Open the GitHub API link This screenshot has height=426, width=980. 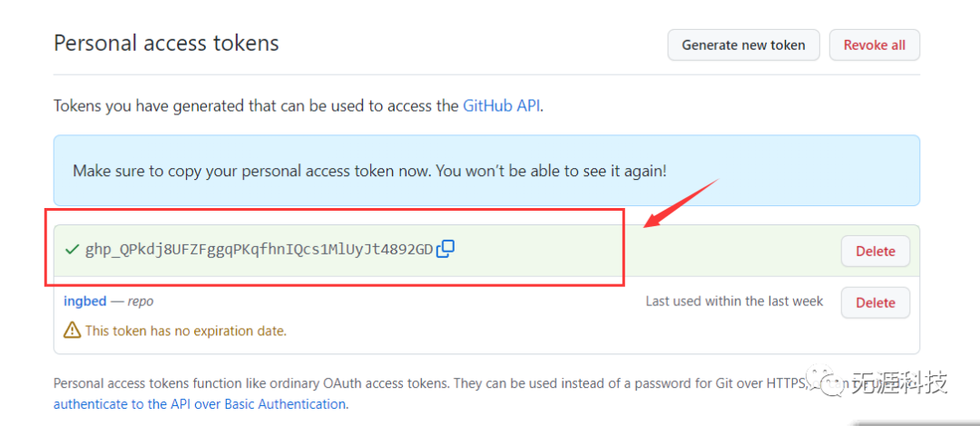501,105
